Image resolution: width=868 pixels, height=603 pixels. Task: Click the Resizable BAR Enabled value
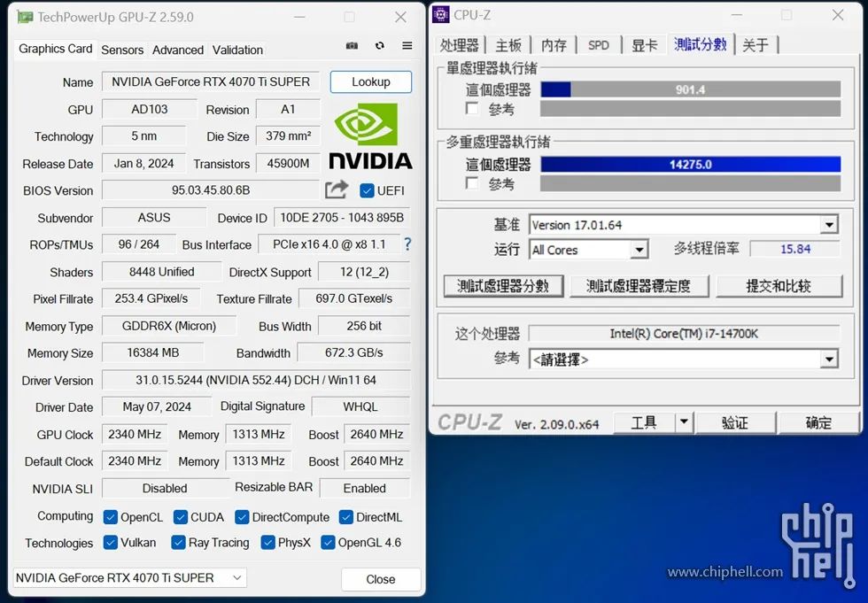pyautogui.click(x=365, y=488)
